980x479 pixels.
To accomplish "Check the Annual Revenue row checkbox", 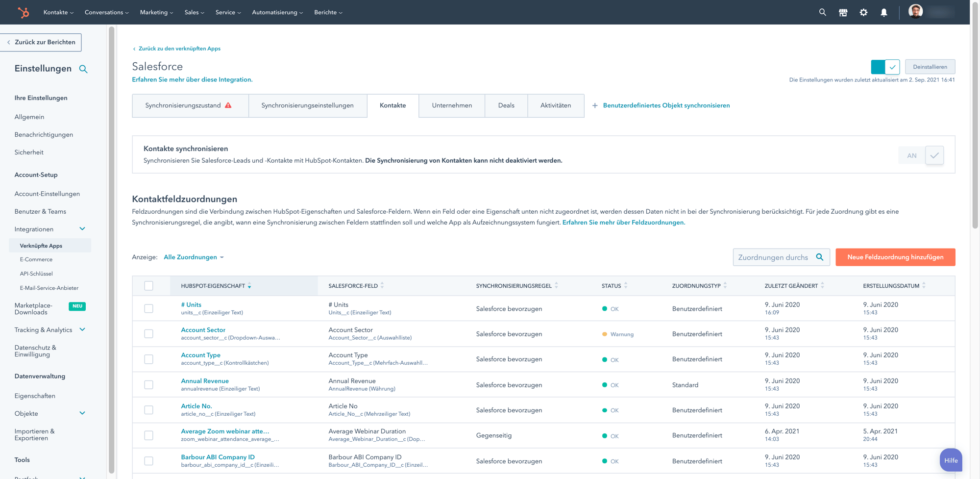I will coord(148,385).
